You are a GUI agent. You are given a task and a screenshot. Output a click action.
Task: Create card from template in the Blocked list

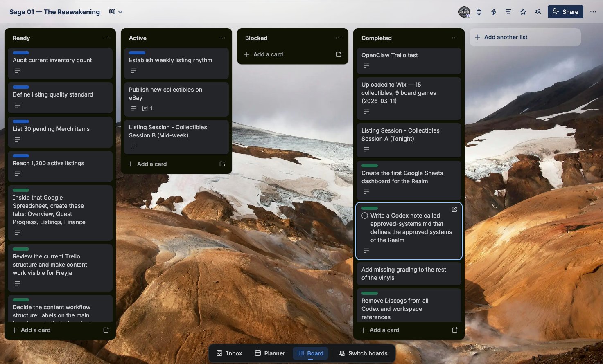point(339,54)
